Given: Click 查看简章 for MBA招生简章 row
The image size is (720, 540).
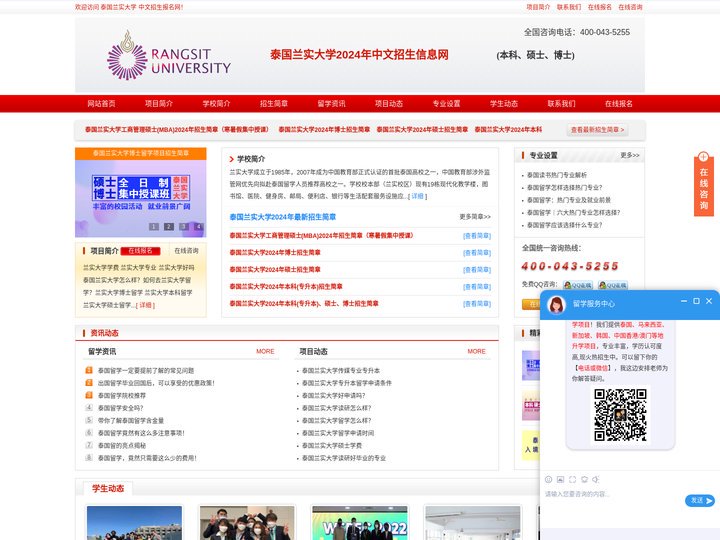Looking at the screenshot, I should click(477, 236).
